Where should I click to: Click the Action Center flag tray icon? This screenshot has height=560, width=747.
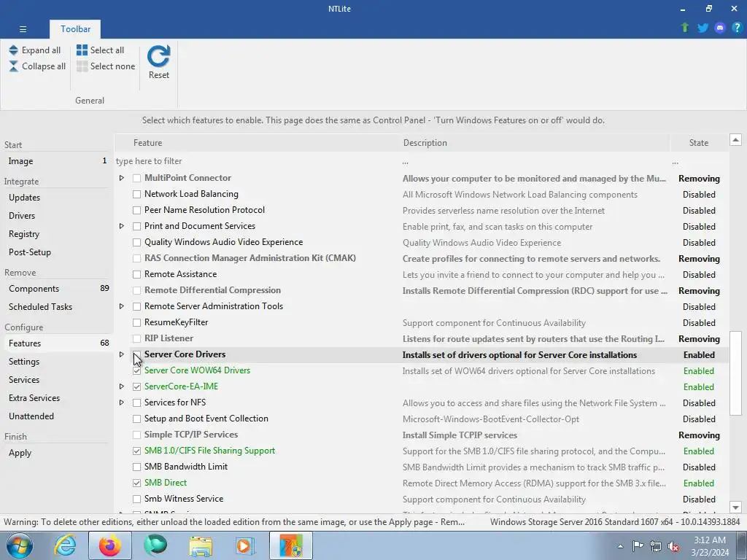click(638, 546)
